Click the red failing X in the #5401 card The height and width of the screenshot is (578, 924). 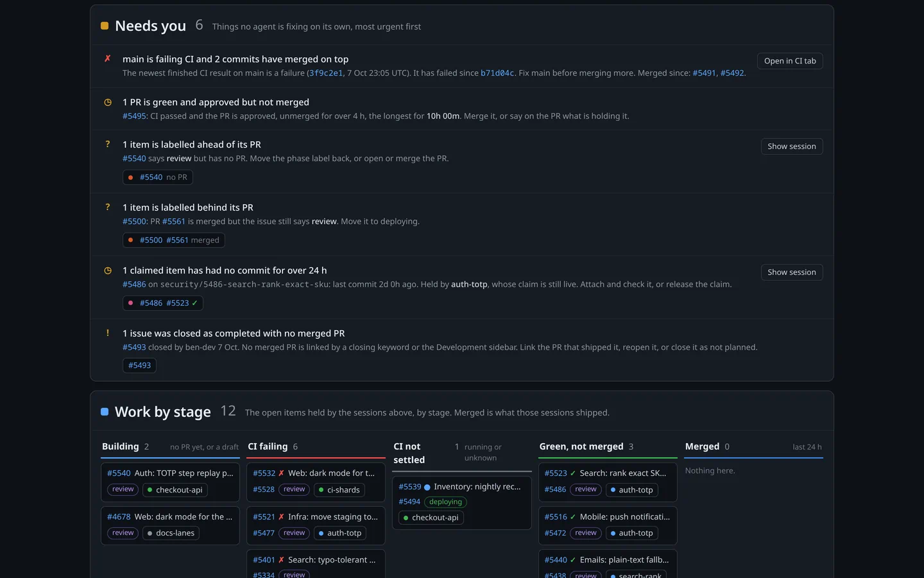point(281,560)
